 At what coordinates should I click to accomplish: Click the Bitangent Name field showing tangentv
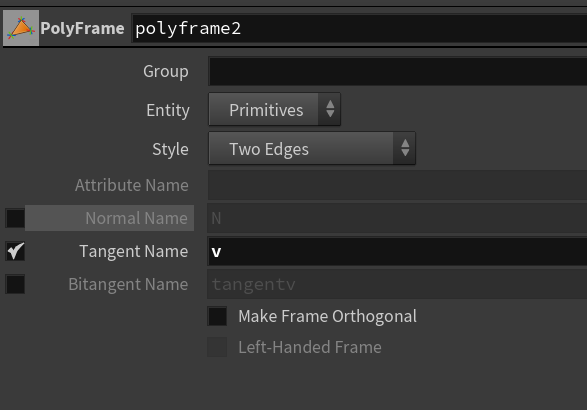tap(398, 284)
